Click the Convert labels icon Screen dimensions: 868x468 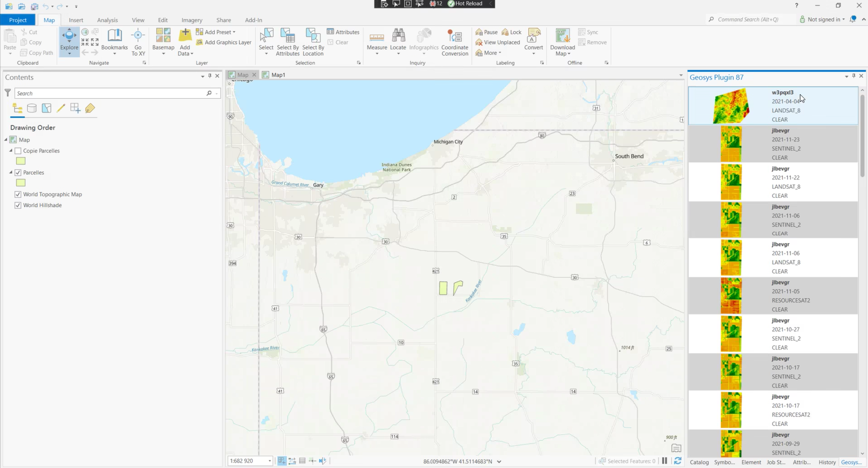pyautogui.click(x=533, y=36)
